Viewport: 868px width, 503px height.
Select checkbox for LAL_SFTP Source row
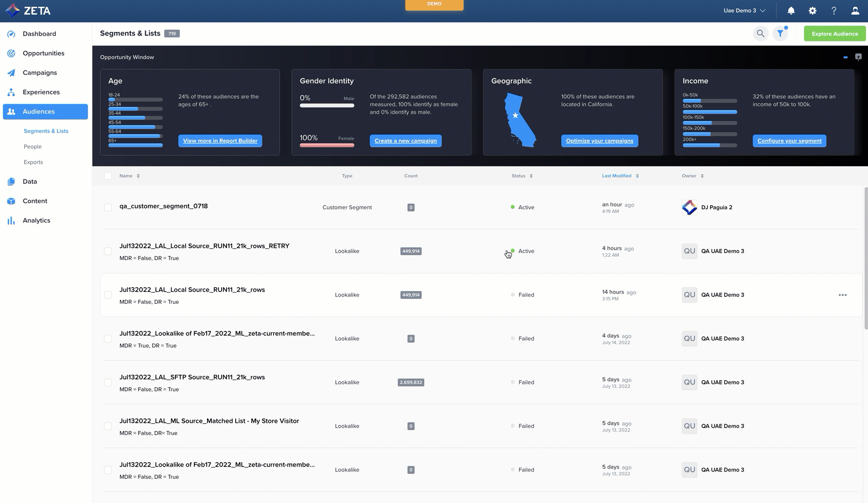(108, 382)
